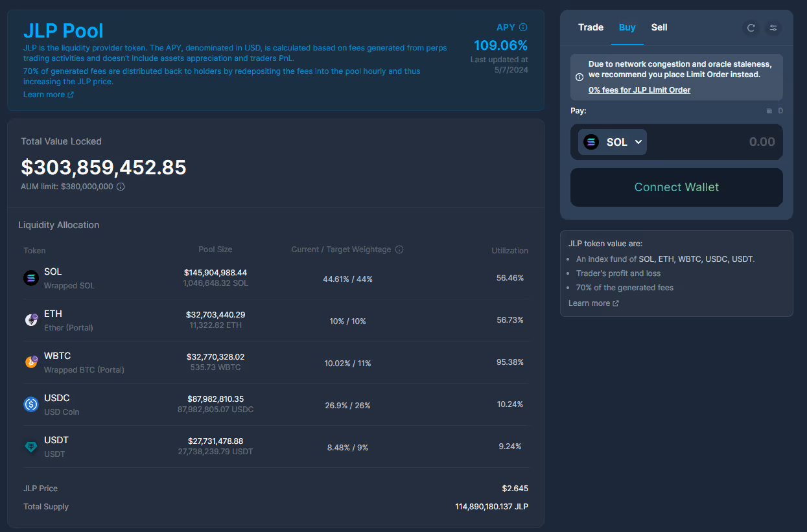807x532 pixels.
Task: Click the SOL token logo in table
Action: point(31,278)
